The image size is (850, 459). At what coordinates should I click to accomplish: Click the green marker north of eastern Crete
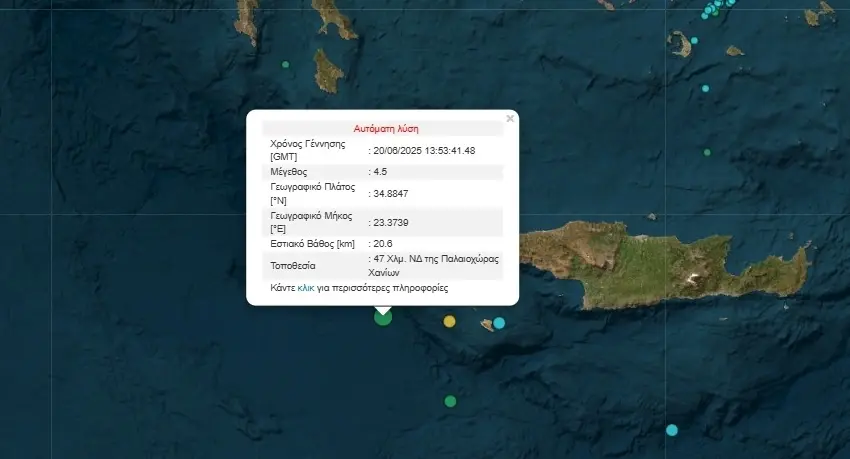tap(707, 152)
